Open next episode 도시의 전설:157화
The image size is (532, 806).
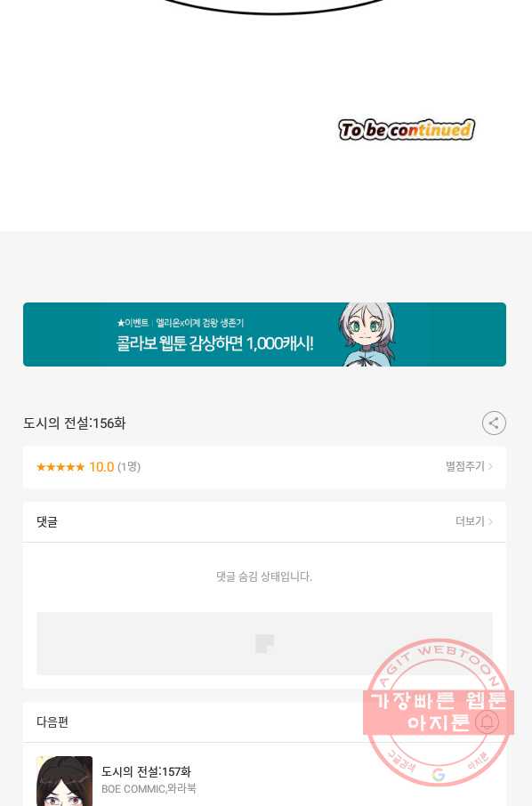pos(146,771)
